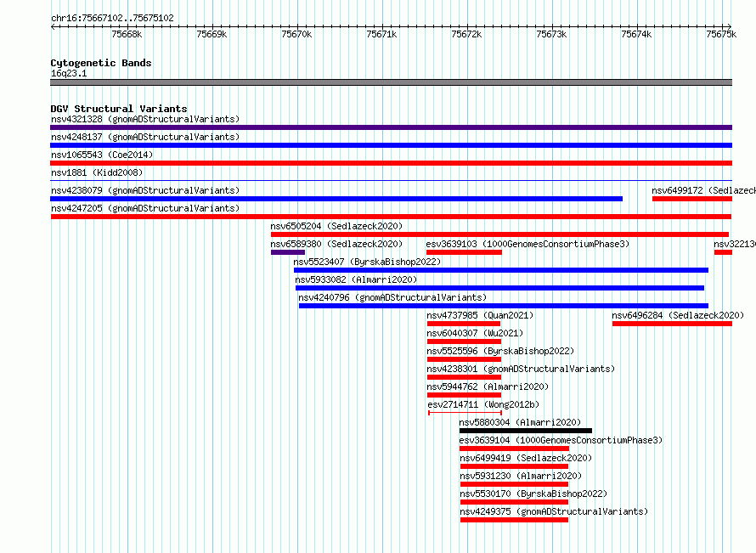Click the nsv6499419 red variant bar
756x553 pixels.
(515, 466)
